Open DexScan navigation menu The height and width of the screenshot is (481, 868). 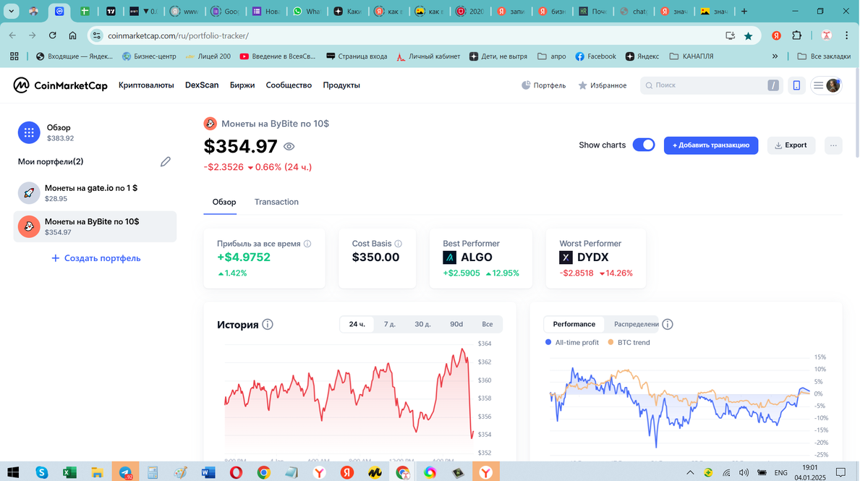tap(202, 85)
